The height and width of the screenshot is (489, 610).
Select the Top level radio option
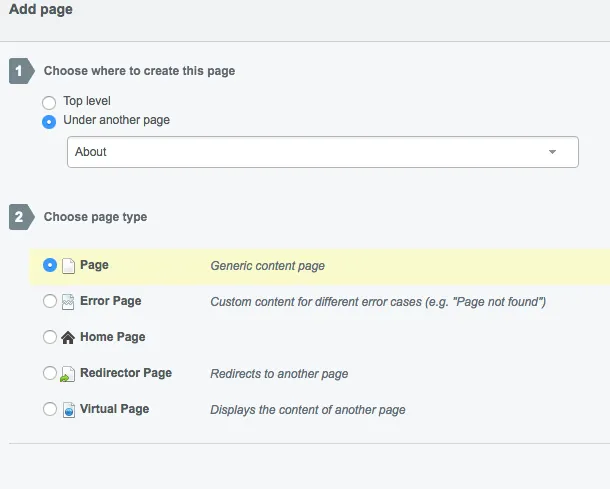point(49,102)
